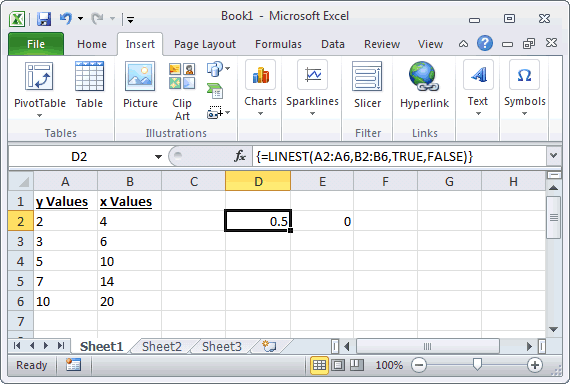
Task: Open the Shapes dropdown arrow
Action: coord(228,68)
